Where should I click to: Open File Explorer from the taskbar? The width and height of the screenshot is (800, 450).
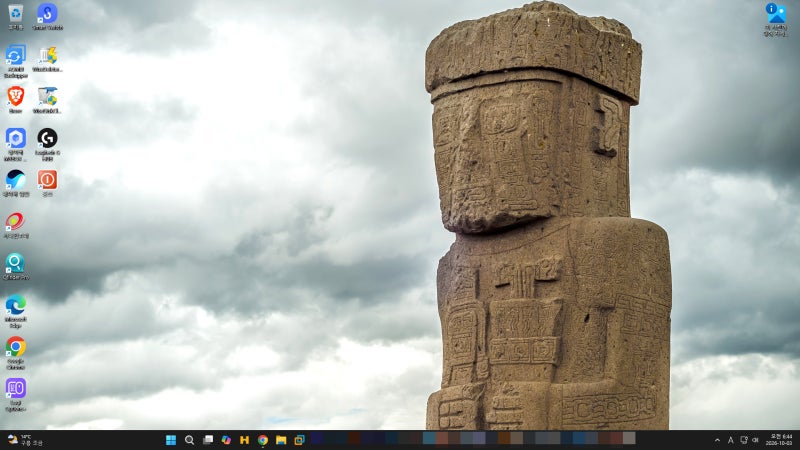point(281,440)
